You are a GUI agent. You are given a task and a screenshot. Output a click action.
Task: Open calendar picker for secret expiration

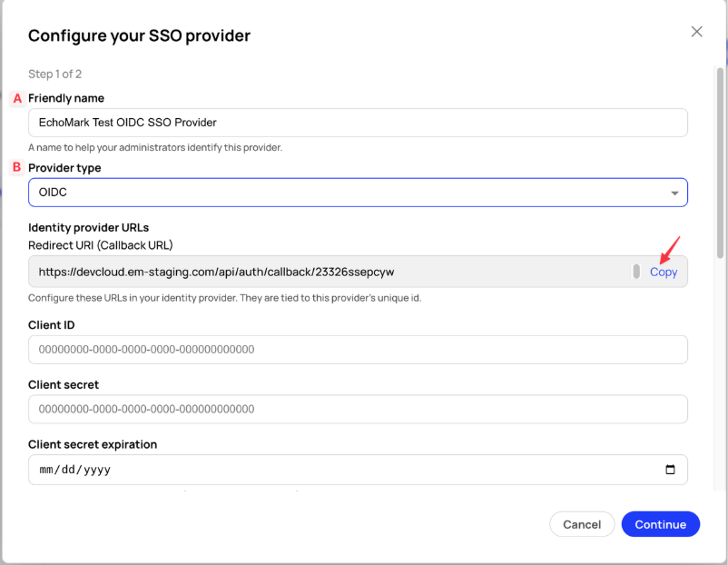tap(670, 470)
